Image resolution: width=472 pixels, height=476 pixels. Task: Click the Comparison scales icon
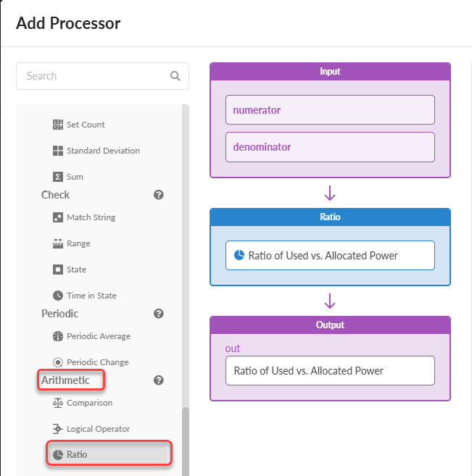click(x=58, y=403)
